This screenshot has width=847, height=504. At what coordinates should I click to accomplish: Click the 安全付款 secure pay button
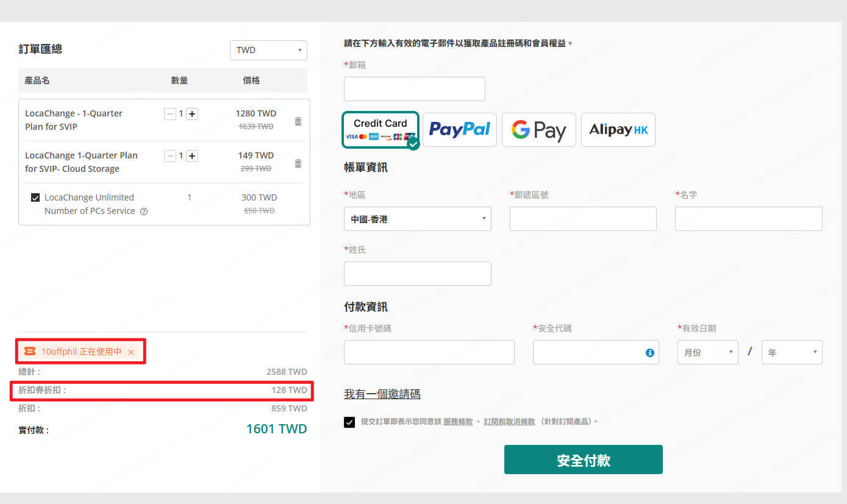coord(584,460)
